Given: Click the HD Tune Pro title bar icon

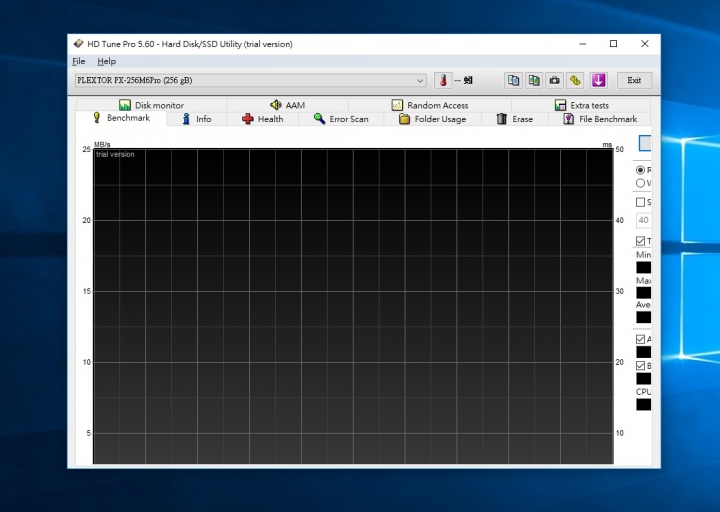Looking at the screenshot, I should [78, 44].
